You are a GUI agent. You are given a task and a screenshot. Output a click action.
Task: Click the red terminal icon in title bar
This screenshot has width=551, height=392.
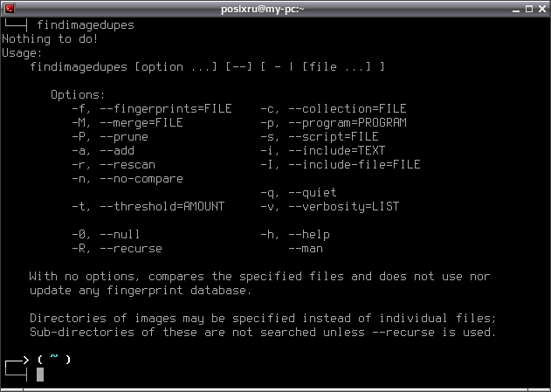coord(10,9)
